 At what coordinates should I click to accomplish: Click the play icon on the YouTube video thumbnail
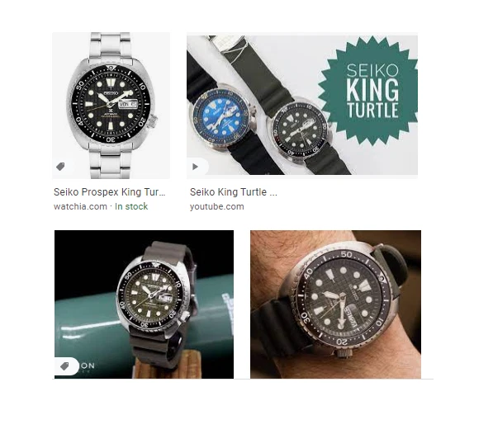click(195, 167)
